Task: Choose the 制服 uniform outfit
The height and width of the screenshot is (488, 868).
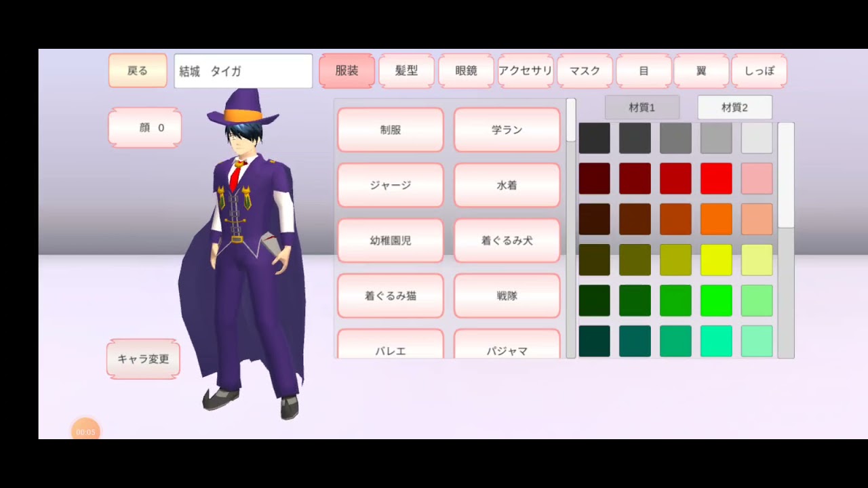Action: point(391,129)
